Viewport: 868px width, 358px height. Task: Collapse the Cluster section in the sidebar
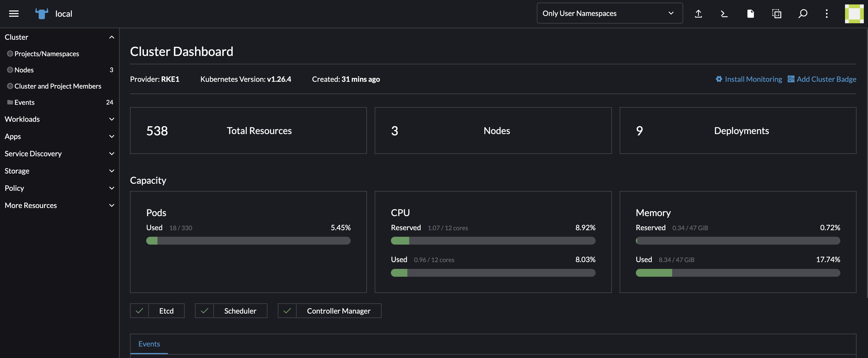click(x=112, y=37)
